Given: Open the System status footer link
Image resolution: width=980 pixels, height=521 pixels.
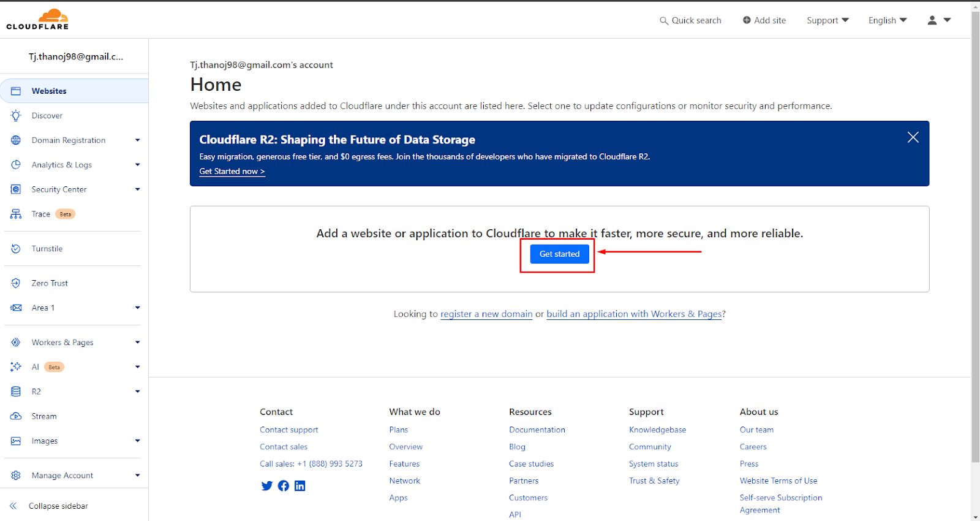Looking at the screenshot, I should [654, 464].
